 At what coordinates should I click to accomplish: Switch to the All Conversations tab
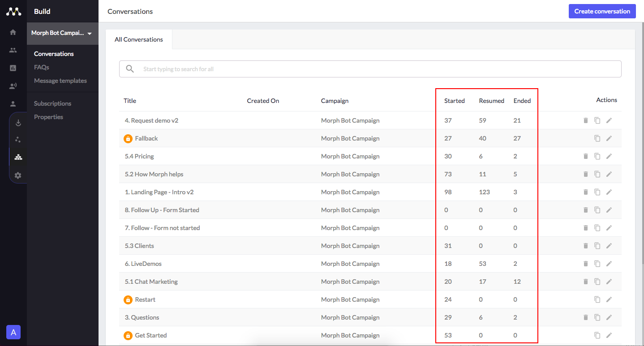(139, 39)
